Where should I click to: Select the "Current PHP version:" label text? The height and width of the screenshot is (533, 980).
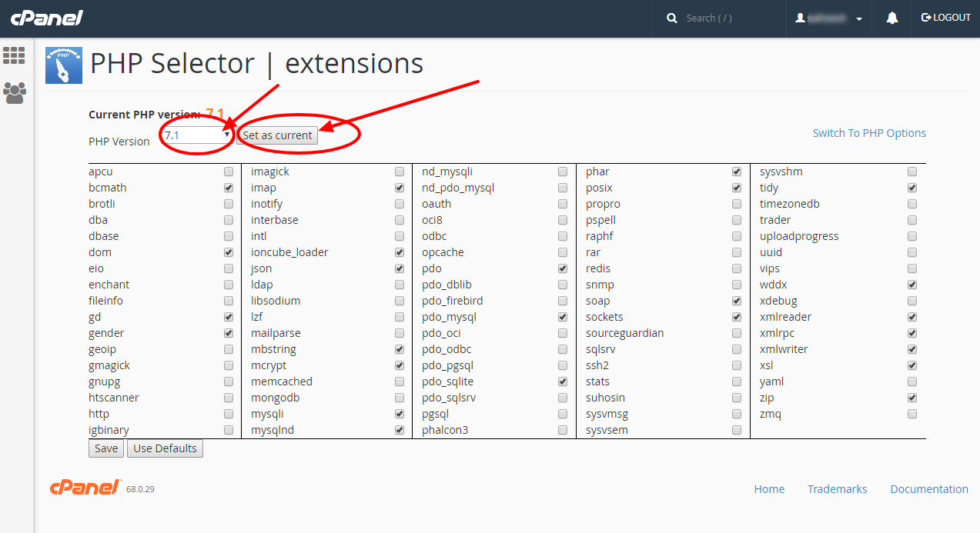145,115
